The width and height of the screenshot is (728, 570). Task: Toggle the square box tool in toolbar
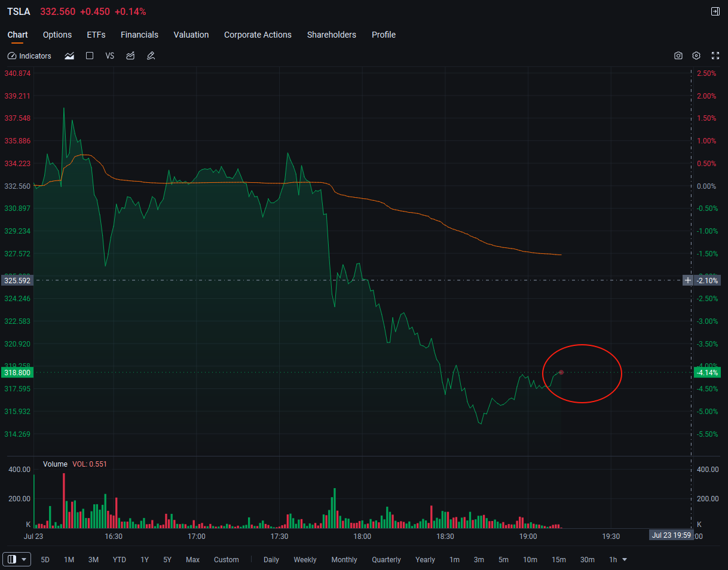pyautogui.click(x=90, y=56)
